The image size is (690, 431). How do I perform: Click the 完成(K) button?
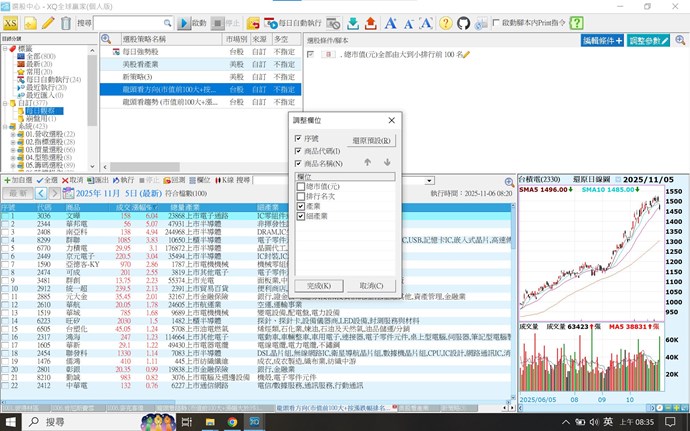(x=319, y=285)
